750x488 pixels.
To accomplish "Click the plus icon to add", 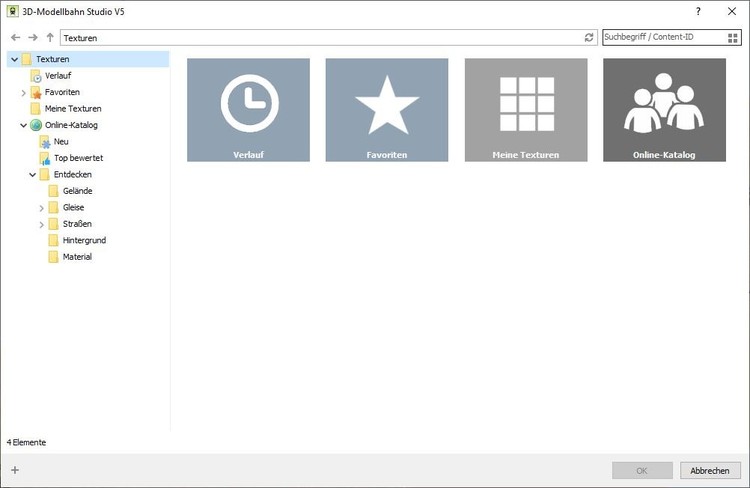I will coord(15,470).
